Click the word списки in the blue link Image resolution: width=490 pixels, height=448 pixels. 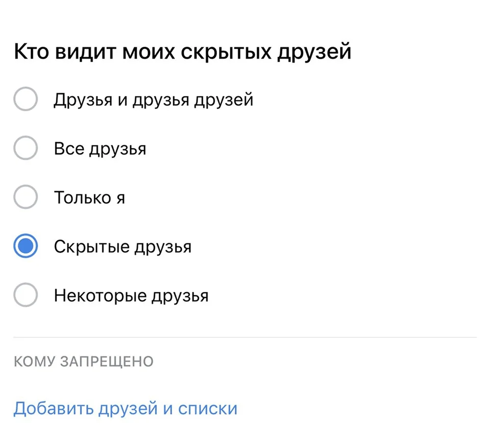[x=207, y=408]
